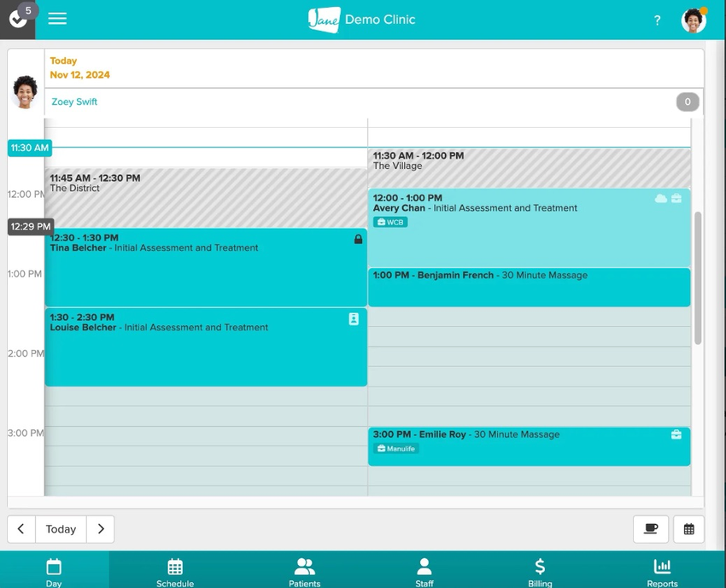This screenshot has height=588, width=726.
Task: Open the Billing tab
Action: coord(540,573)
